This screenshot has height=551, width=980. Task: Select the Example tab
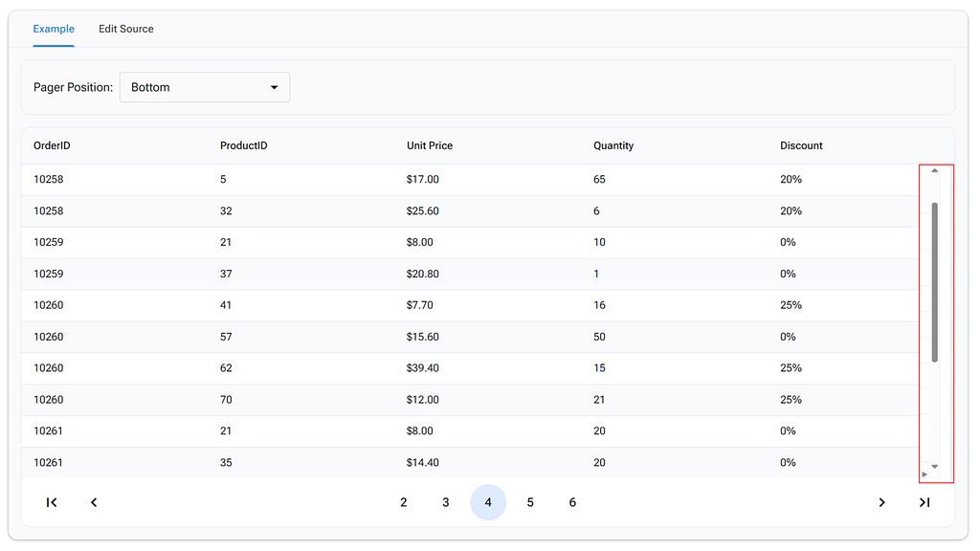[54, 29]
